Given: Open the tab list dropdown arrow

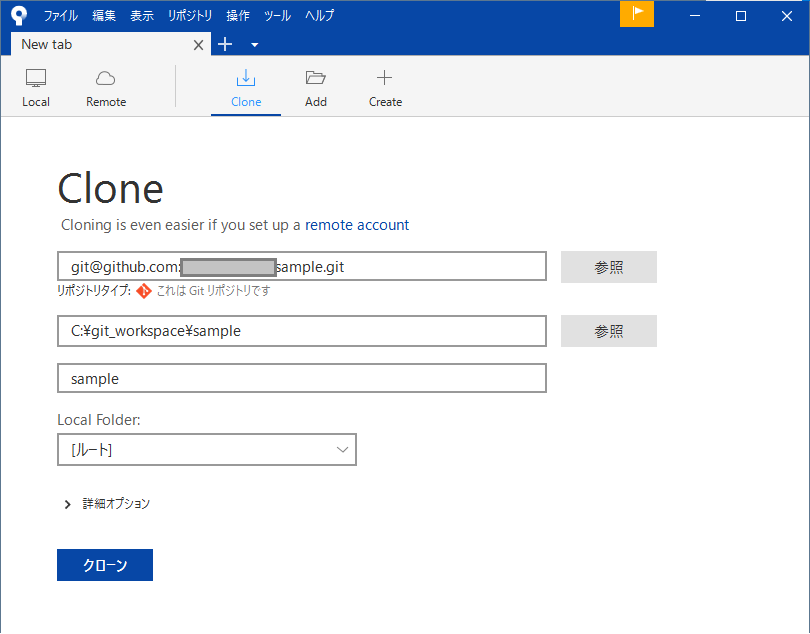Looking at the screenshot, I should [x=254, y=45].
